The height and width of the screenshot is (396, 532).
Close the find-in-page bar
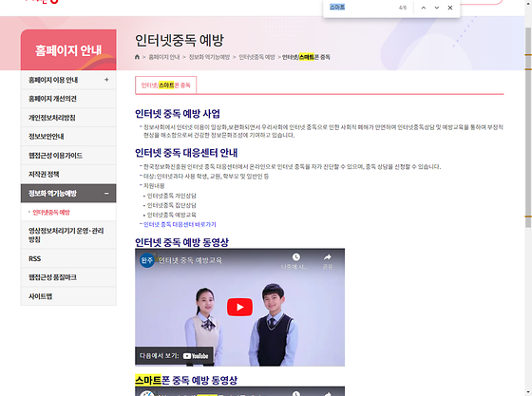coord(450,8)
